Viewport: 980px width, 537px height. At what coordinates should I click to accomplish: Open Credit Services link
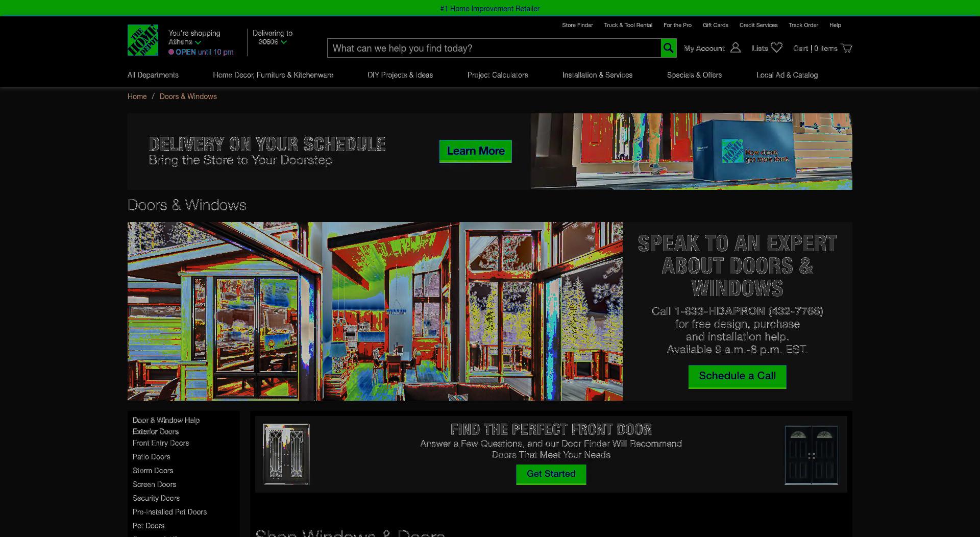coord(758,25)
